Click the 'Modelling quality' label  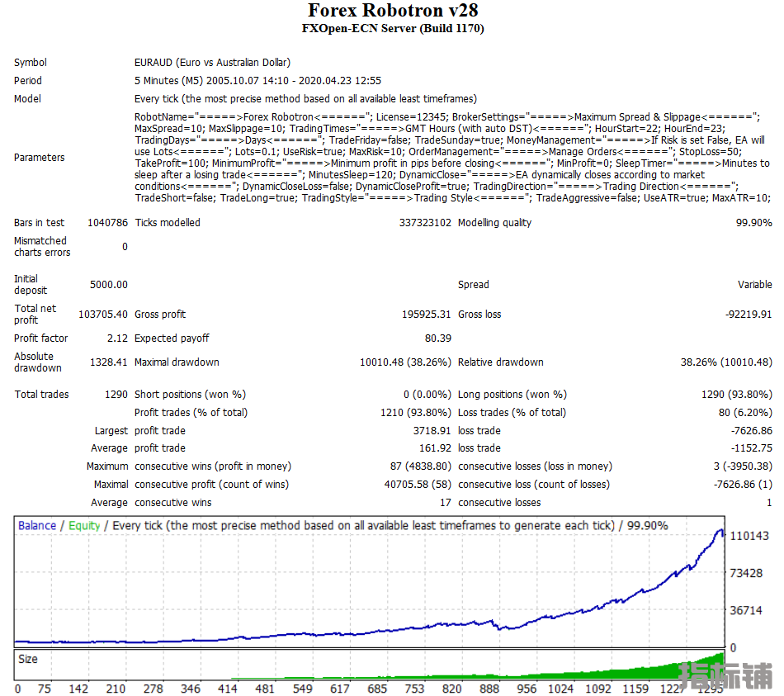pos(495,223)
